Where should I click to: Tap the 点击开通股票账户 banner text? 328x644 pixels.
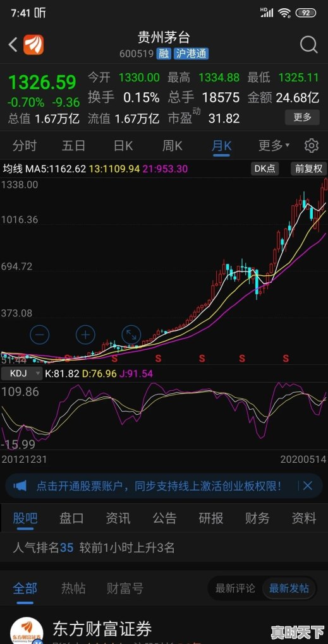(x=159, y=486)
